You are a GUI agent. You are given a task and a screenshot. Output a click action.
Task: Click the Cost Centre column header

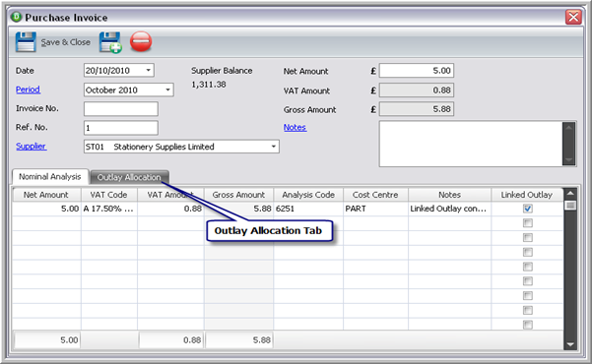pyautogui.click(x=375, y=195)
